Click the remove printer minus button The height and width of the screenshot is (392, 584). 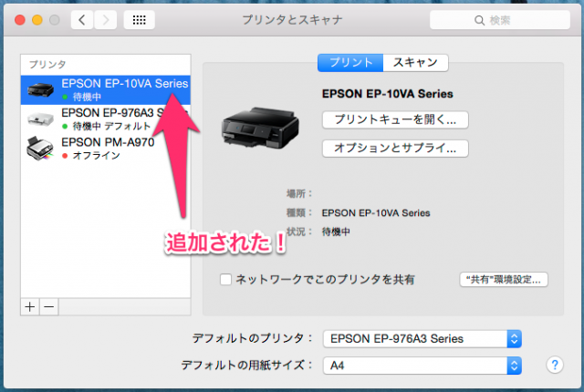coord(49,307)
